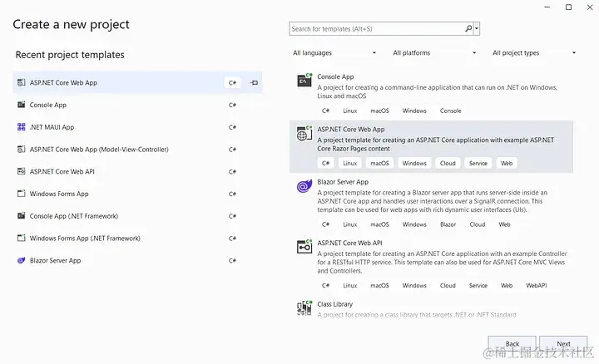The width and height of the screenshot is (599, 364).
Task: Maximize the Create a new project window
Action: (568, 7)
